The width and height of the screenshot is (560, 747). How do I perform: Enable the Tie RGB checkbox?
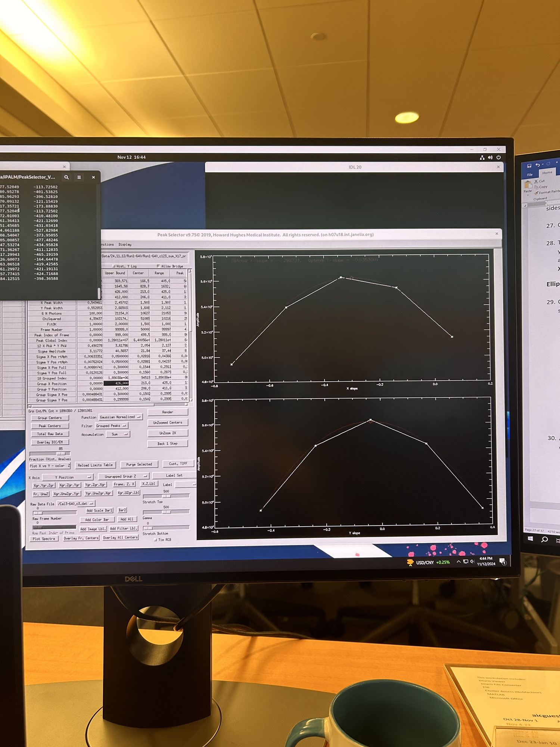pyautogui.click(x=156, y=540)
